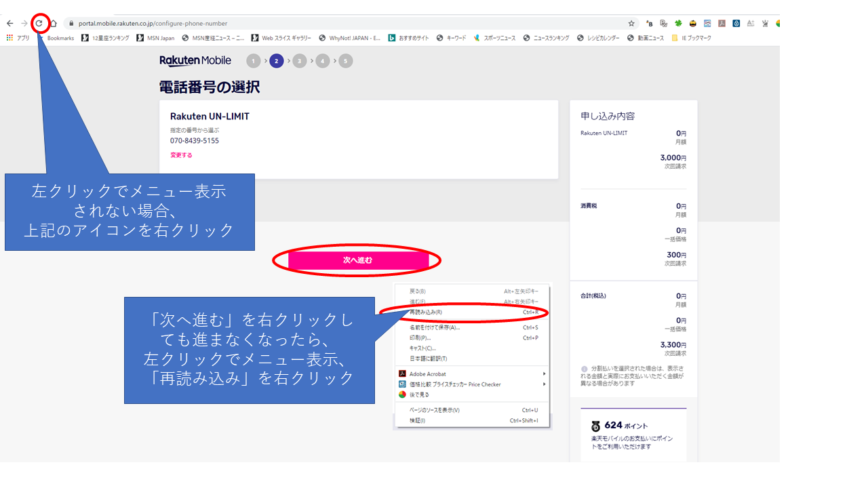Viewport: 868px width, 488px height.
Task: Open the IE ブックマーク folder
Action: (691, 38)
